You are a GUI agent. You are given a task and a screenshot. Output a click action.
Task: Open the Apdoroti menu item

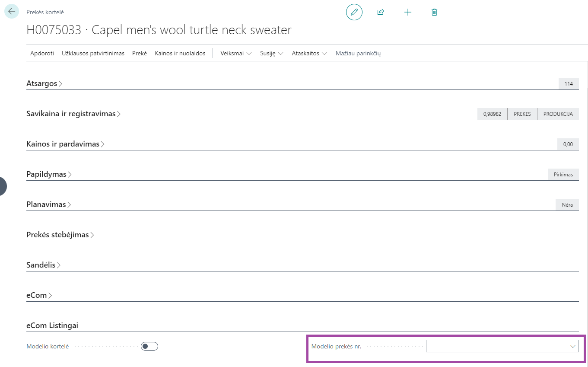point(42,53)
